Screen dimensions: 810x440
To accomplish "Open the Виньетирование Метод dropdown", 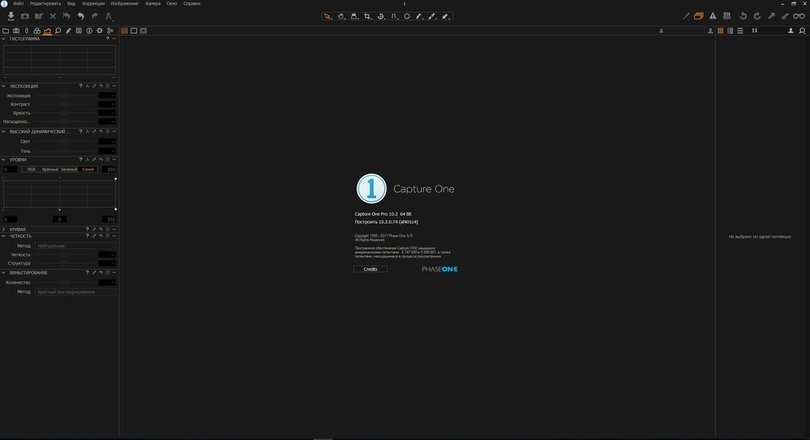I will [x=75, y=292].
